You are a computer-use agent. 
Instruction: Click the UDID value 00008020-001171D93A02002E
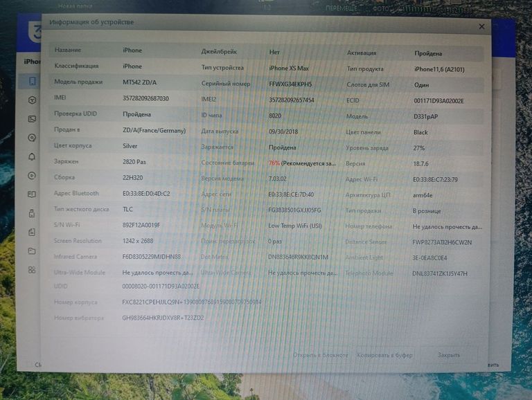pos(161,286)
